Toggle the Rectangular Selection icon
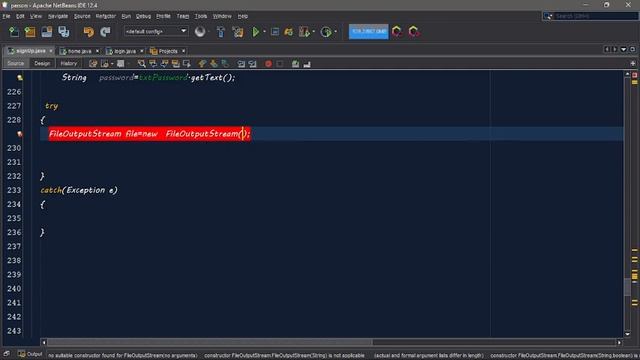640x360 pixels. click(187, 64)
